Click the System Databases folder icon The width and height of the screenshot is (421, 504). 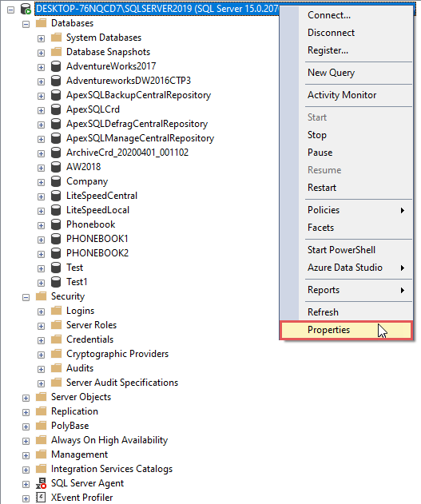[x=56, y=38]
